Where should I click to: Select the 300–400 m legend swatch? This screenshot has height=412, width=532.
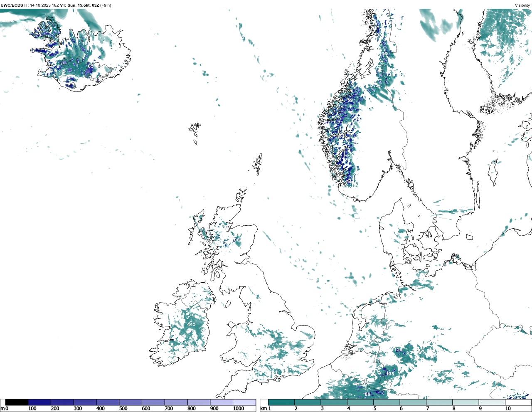point(85,402)
